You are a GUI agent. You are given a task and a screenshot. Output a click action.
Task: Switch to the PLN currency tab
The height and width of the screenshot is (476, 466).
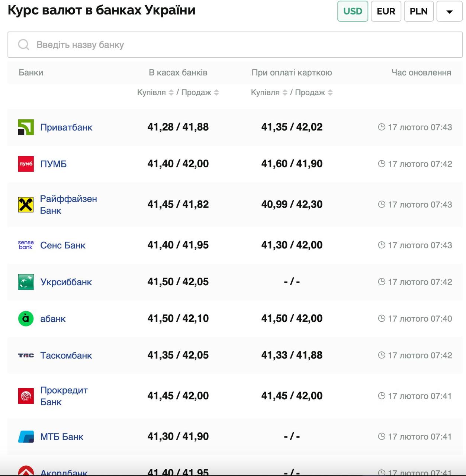click(x=418, y=12)
